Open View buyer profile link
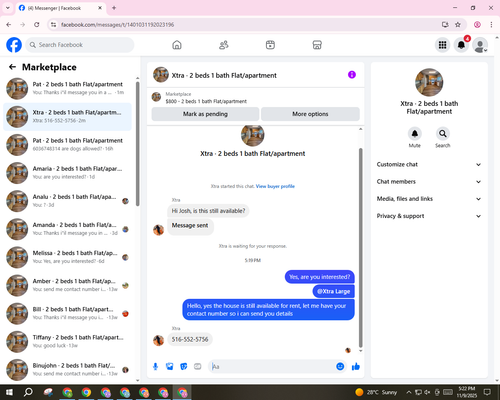The width and height of the screenshot is (500, 400). [275, 186]
